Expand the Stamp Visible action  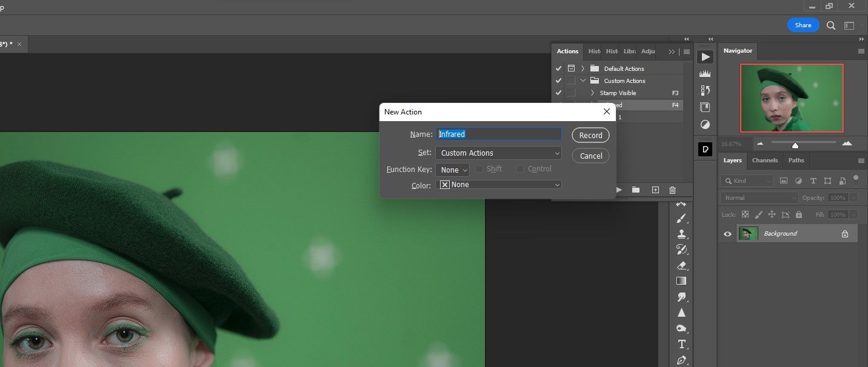coord(592,93)
